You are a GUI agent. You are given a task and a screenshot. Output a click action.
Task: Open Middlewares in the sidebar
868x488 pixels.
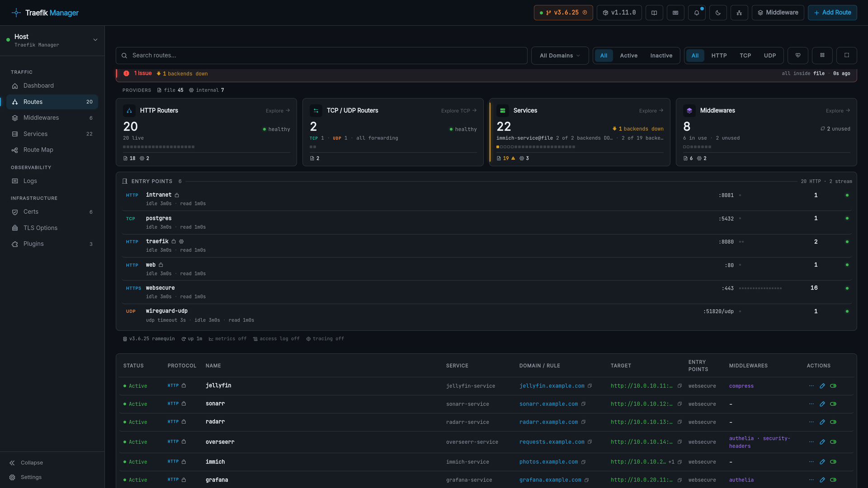coord(52,118)
